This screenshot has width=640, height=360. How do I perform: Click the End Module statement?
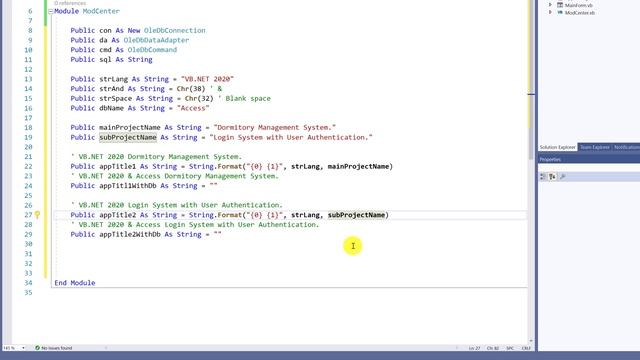point(75,283)
